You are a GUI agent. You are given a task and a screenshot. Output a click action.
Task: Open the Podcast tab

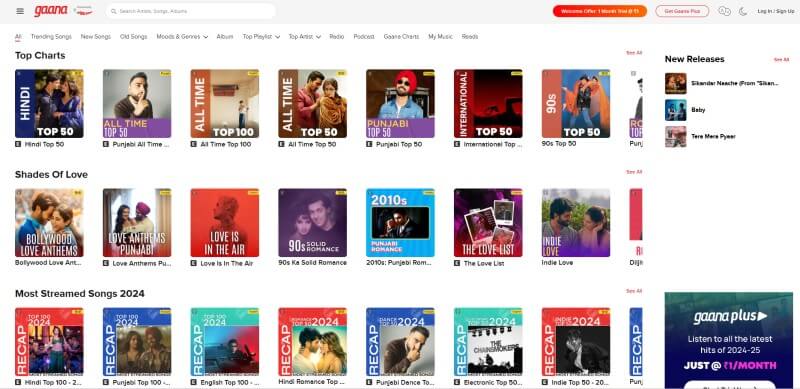coord(364,37)
